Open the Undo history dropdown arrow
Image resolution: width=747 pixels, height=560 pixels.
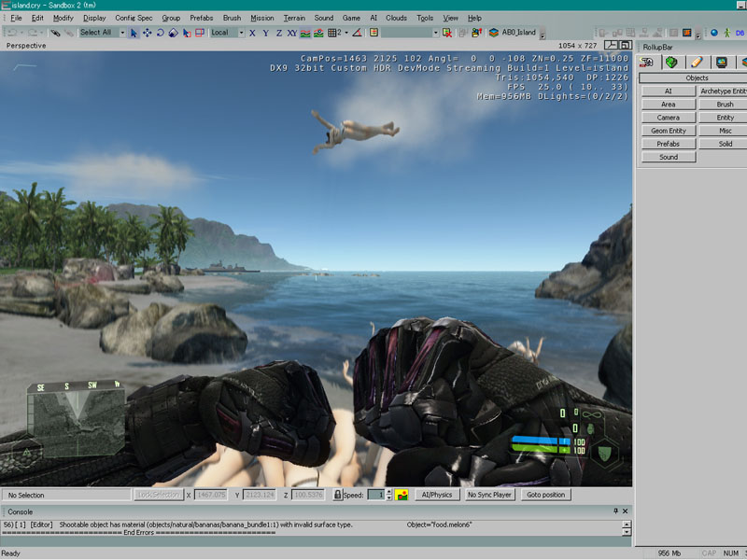pyautogui.click(x=21, y=33)
